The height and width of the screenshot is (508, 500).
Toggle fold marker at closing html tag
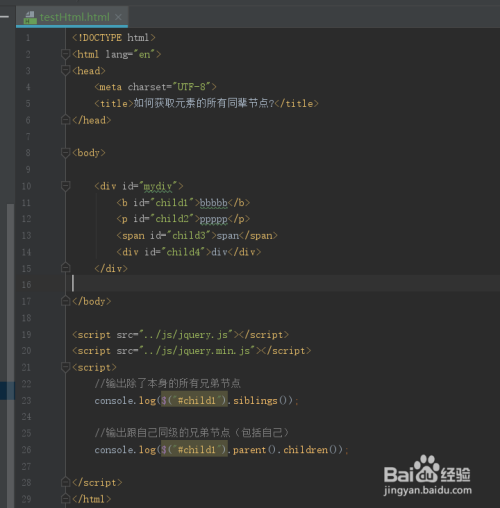click(x=66, y=499)
